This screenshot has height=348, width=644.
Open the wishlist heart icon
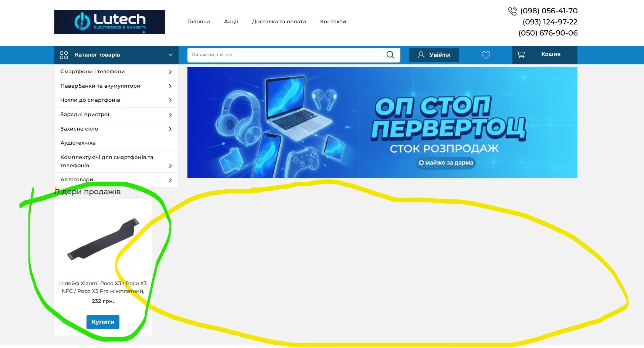click(x=486, y=55)
